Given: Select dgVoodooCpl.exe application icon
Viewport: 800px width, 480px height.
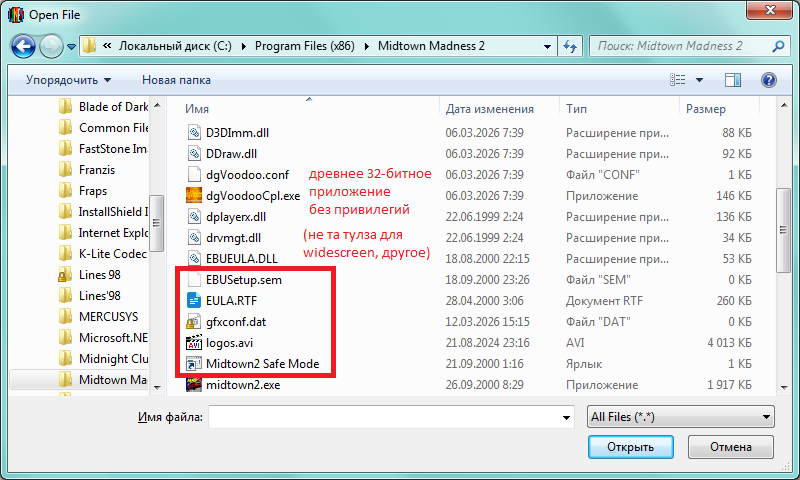Looking at the screenshot, I should (x=194, y=195).
